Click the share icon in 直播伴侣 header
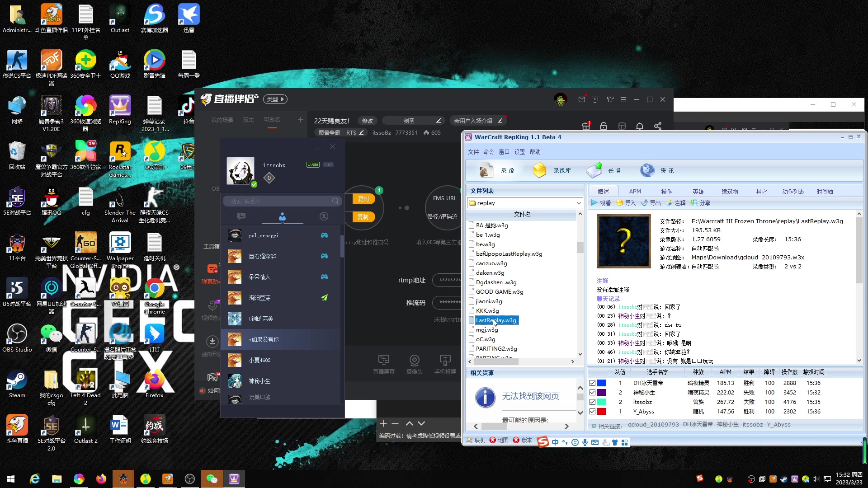The height and width of the screenshot is (488, 868). point(658,126)
